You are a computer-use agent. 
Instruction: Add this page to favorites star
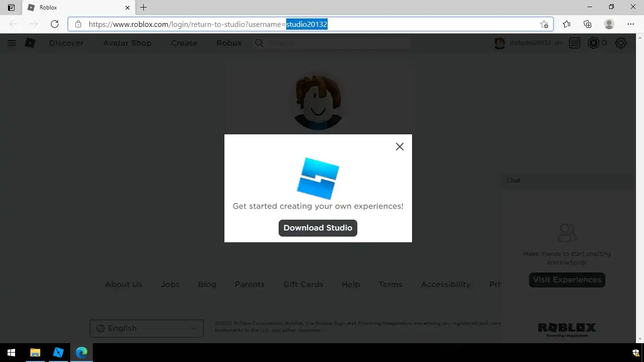click(544, 24)
